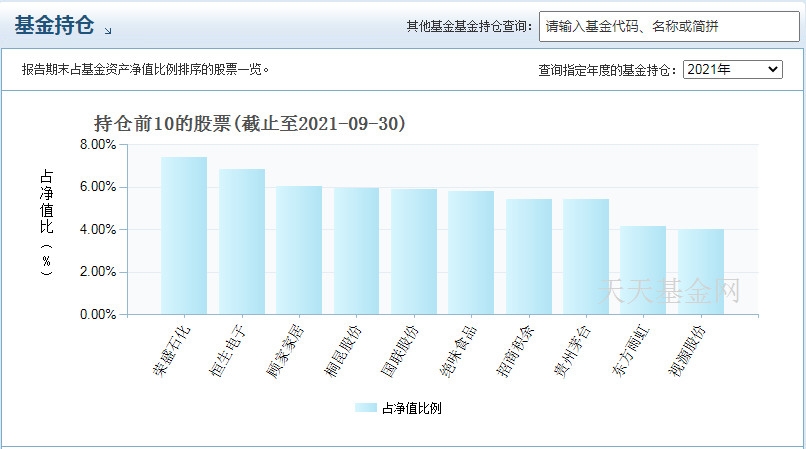Click the 国联股份 holdings bar

(x=414, y=252)
